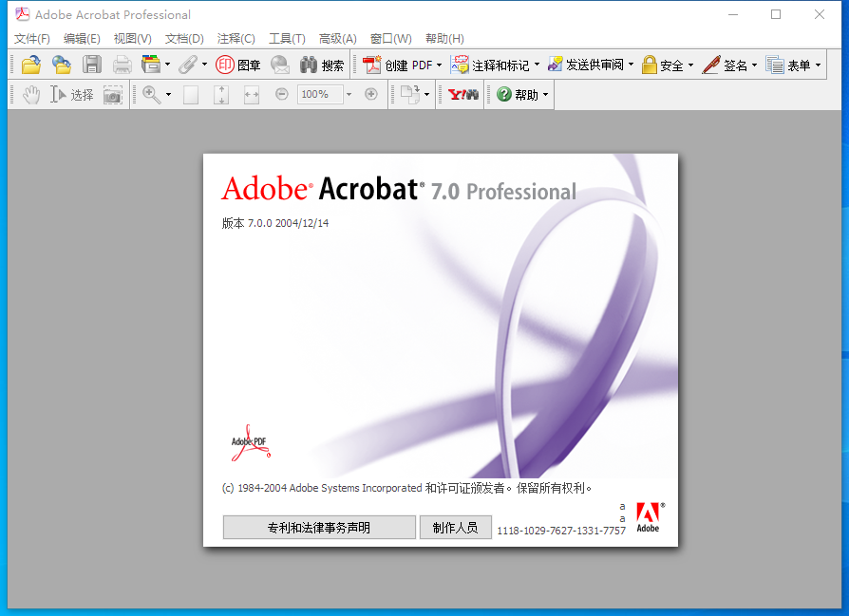Click the Fit Page icon
The height and width of the screenshot is (616, 849).
pos(221,95)
